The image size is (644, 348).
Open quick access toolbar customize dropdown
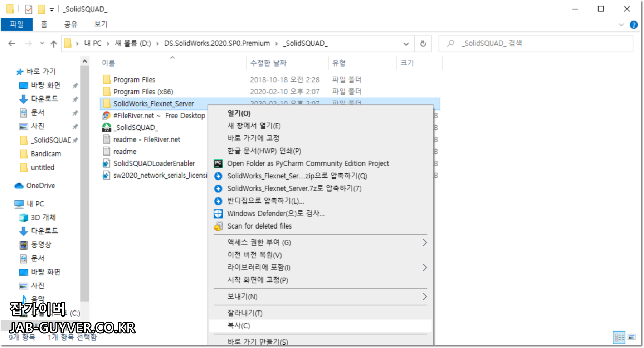pyautogui.click(x=52, y=10)
